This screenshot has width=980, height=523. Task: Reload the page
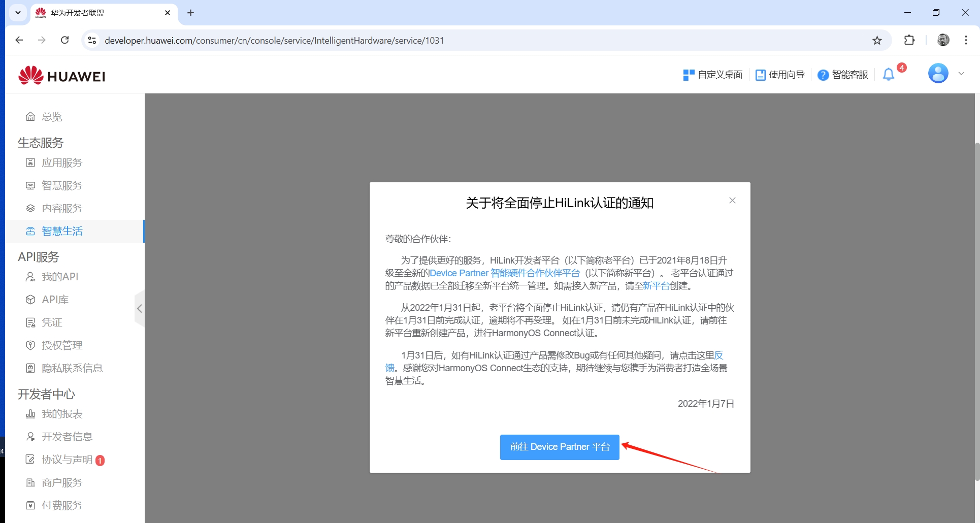click(64, 40)
